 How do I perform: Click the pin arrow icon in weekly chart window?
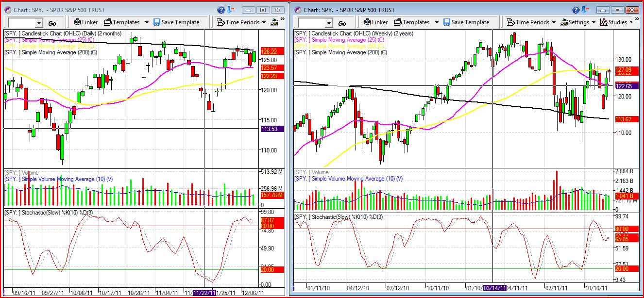tap(586, 10)
